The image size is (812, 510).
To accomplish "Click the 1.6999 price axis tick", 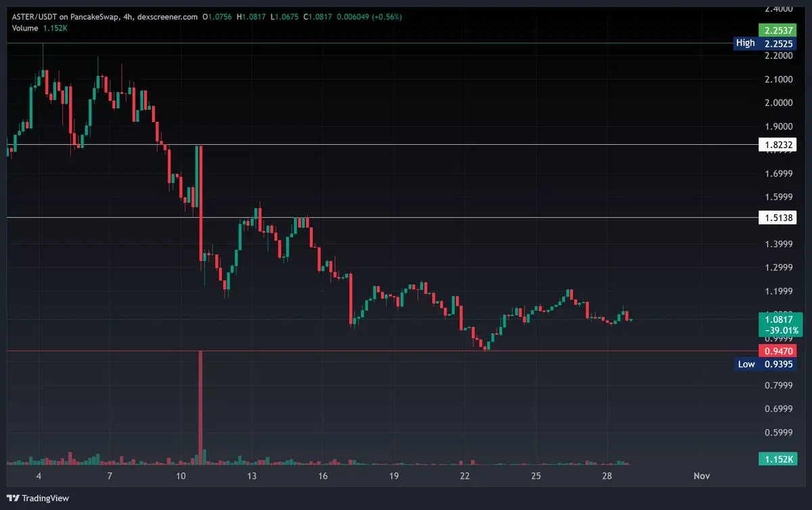I will [778, 173].
